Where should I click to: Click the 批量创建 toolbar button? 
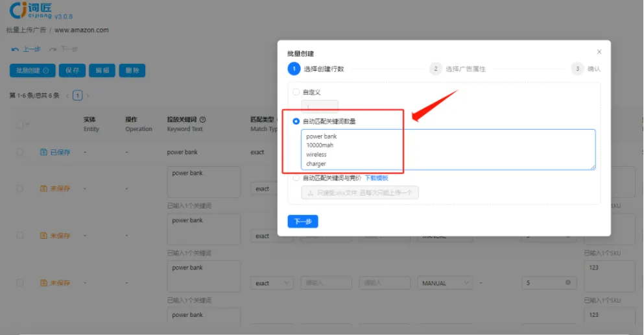point(32,70)
